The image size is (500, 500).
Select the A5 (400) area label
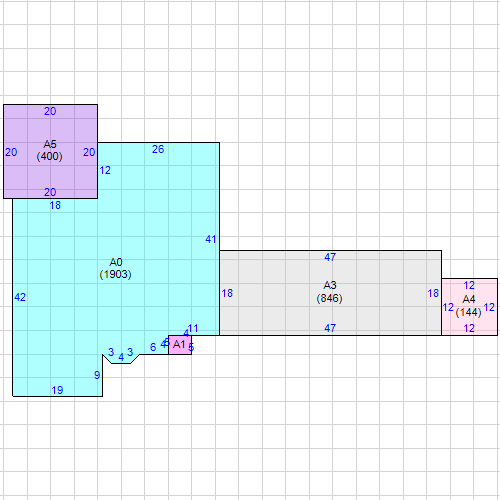coord(50,150)
